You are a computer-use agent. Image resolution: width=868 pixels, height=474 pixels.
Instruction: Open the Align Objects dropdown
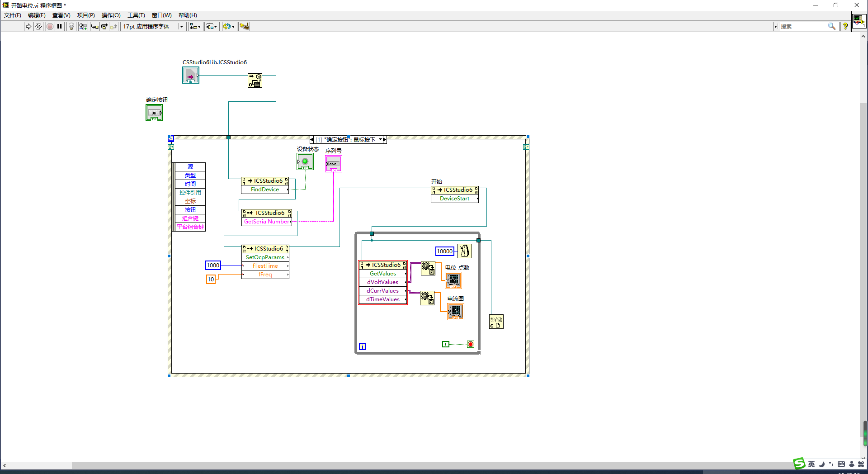click(x=195, y=27)
